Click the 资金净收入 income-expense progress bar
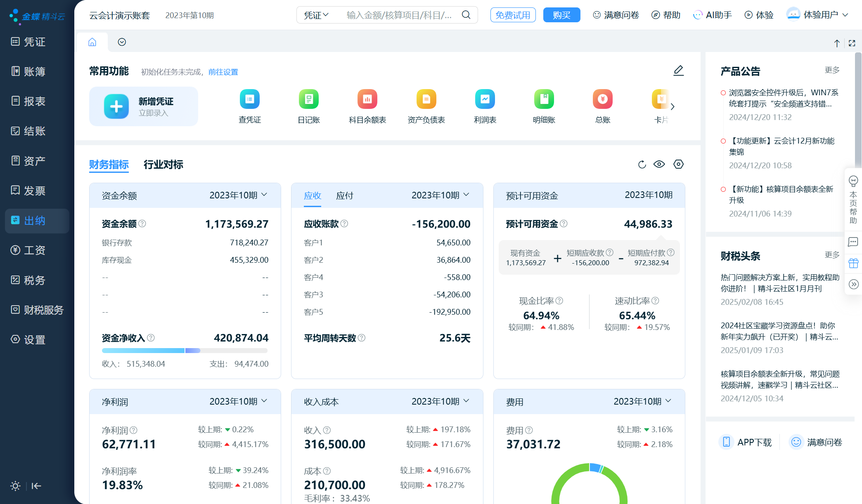The width and height of the screenshot is (862, 504). pos(185,351)
